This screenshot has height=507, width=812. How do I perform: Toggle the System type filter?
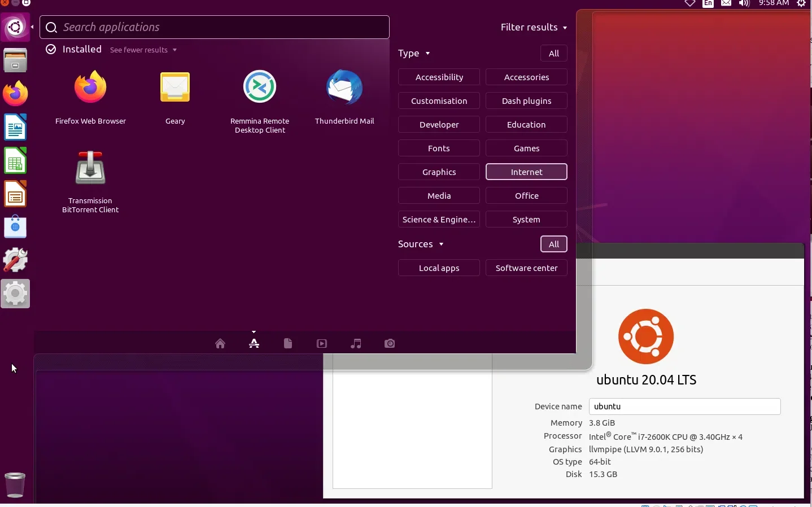coord(527,220)
